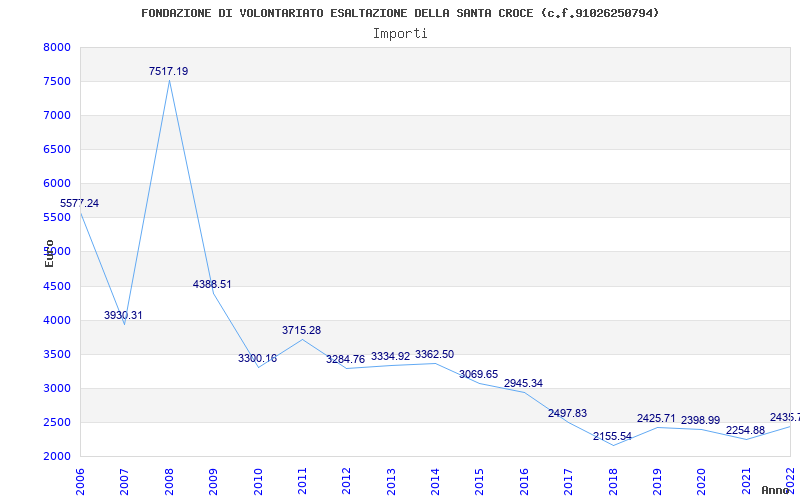Select the 2500 y-axis tick label
This screenshot has height=500, width=800.
(x=57, y=422)
